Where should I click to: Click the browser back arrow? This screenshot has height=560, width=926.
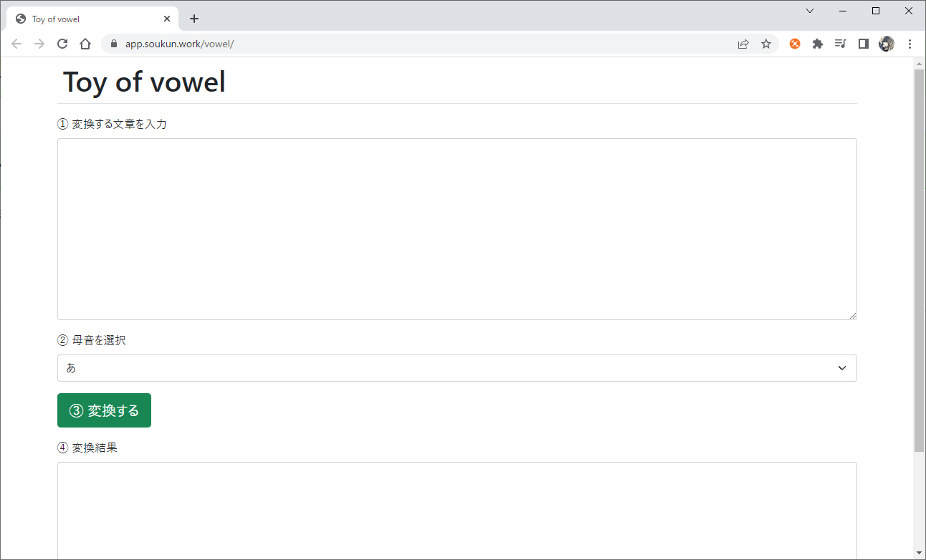(16, 44)
